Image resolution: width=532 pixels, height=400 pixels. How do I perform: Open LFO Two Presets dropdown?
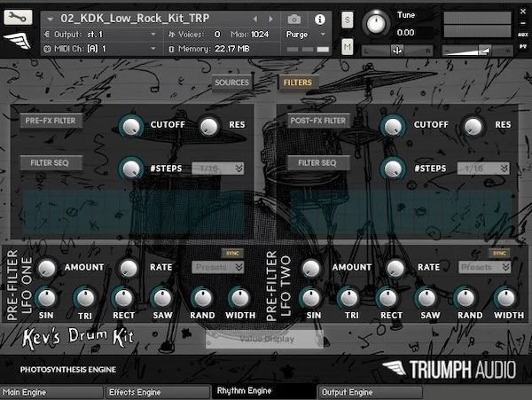[484, 267]
